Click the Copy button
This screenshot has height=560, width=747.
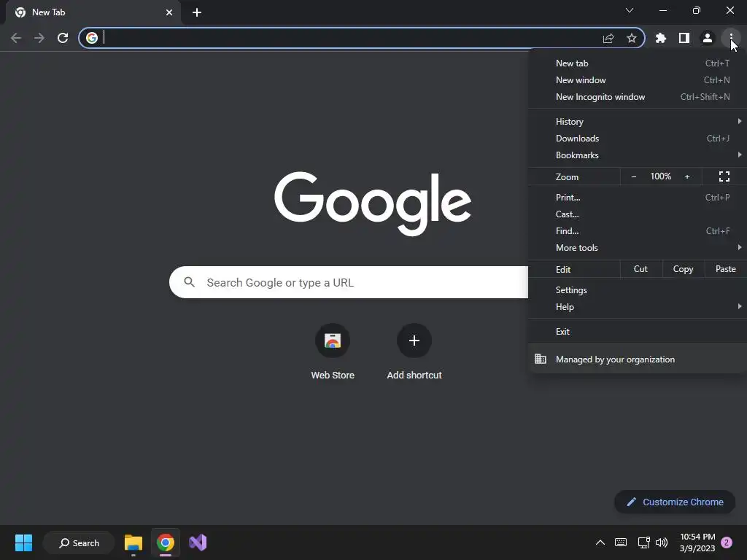[683, 269]
